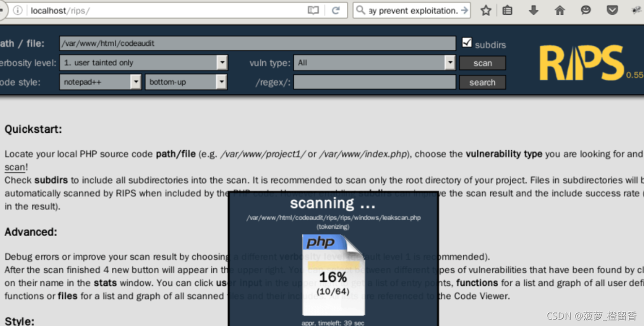Image resolution: width=644 pixels, height=326 pixels.
Task: Toggle reader view icon in address bar
Action: (x=313, y=10)
